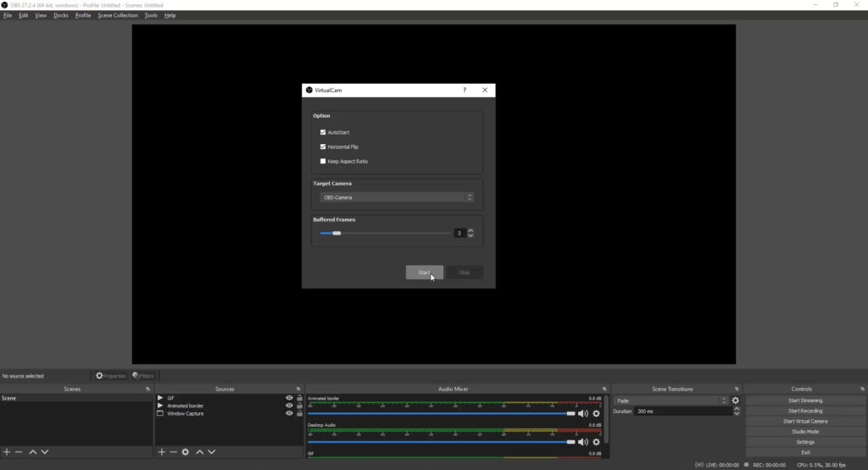Image resolution: width=868 pixels, height=470 pixels.
Task: Mute the Animated border audio speaker icon
Action: (x=583, y=413)
